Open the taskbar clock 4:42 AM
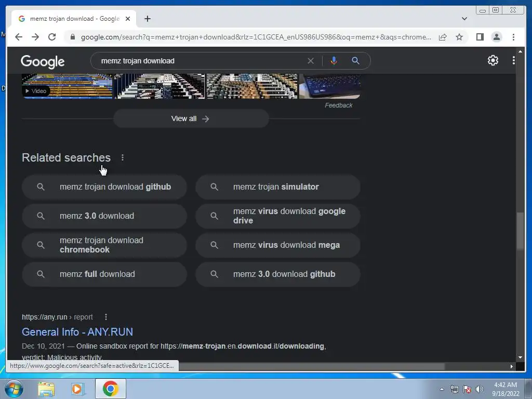Viewport: 532px width, 399px height. point(506,389)
